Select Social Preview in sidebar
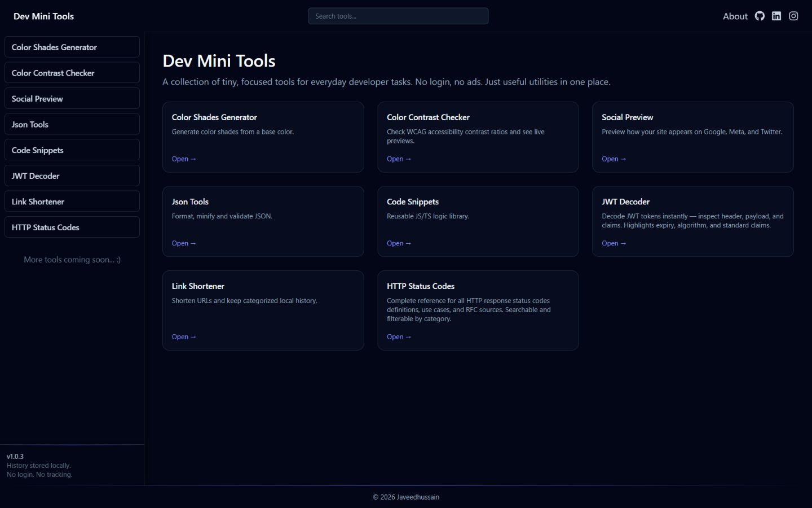Image resolution: width=812 pixels, height=508 pixels. tap(72, 98)
